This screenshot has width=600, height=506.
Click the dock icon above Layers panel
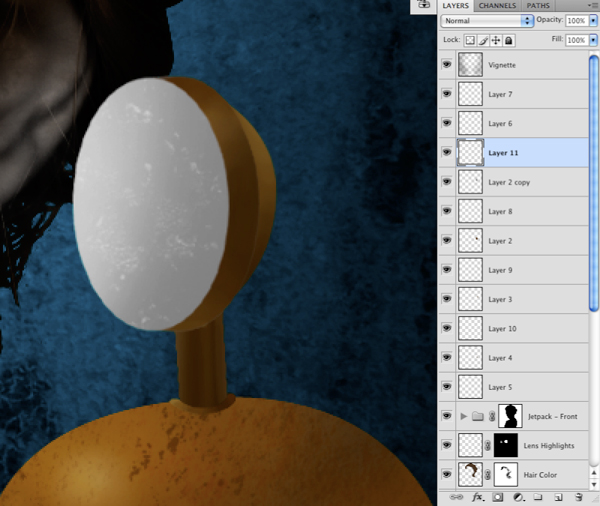424,5
